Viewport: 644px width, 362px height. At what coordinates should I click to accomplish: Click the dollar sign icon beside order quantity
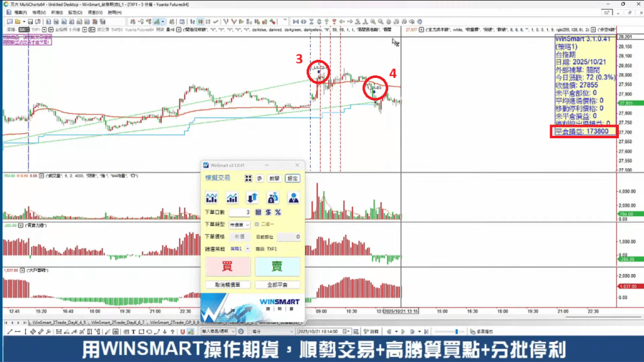pos(268,212)
